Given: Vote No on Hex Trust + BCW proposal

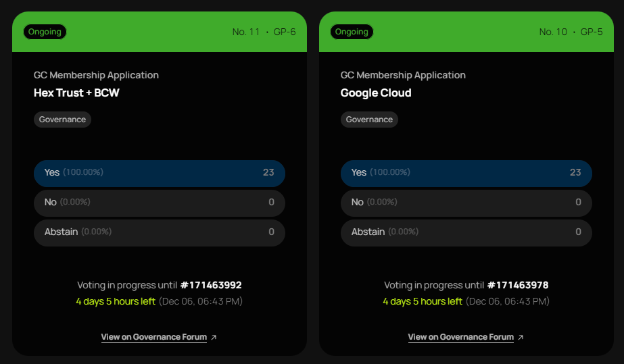Looking at the screenshot, I should click(160, 203).
